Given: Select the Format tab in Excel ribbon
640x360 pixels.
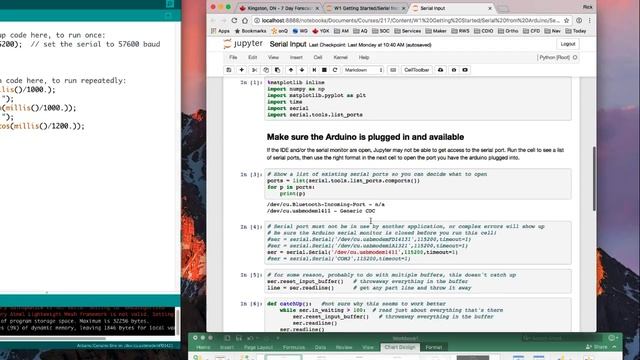Looking at the screenshot, I should 433,347.
